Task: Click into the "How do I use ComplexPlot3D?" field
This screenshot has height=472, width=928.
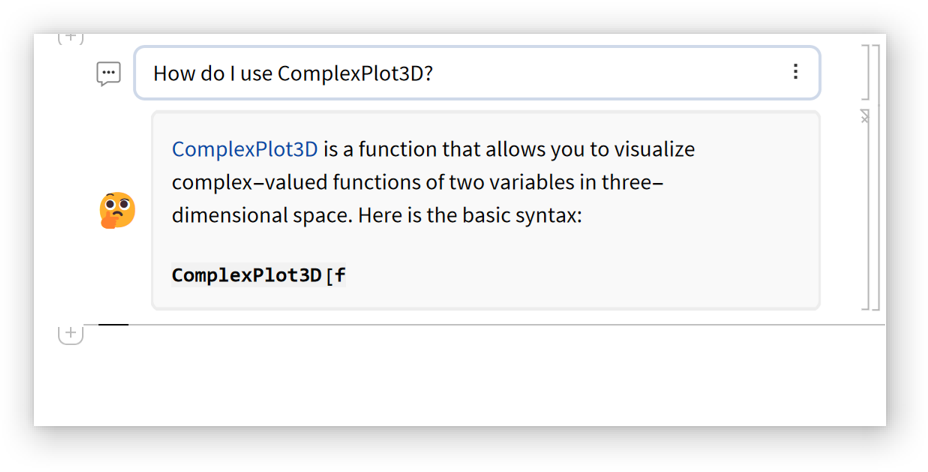Action: [450, 73]
